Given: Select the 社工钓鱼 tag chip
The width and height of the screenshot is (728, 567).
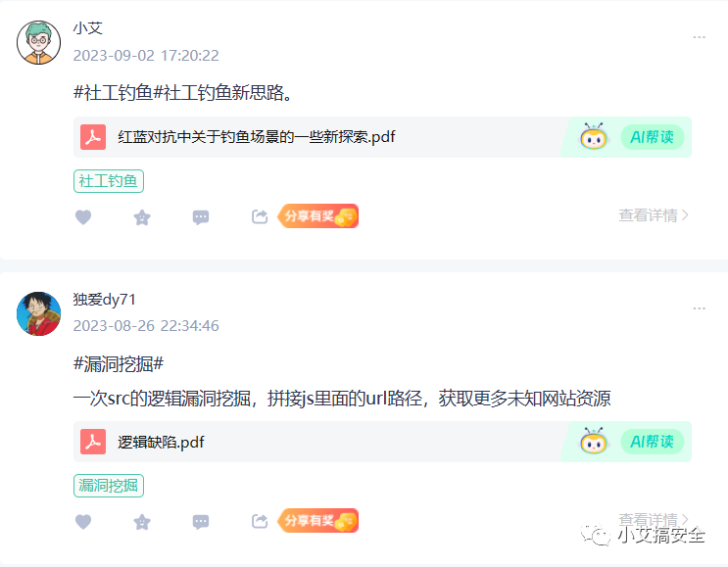Looking at the screenshot, I should (x=109, y=181).
